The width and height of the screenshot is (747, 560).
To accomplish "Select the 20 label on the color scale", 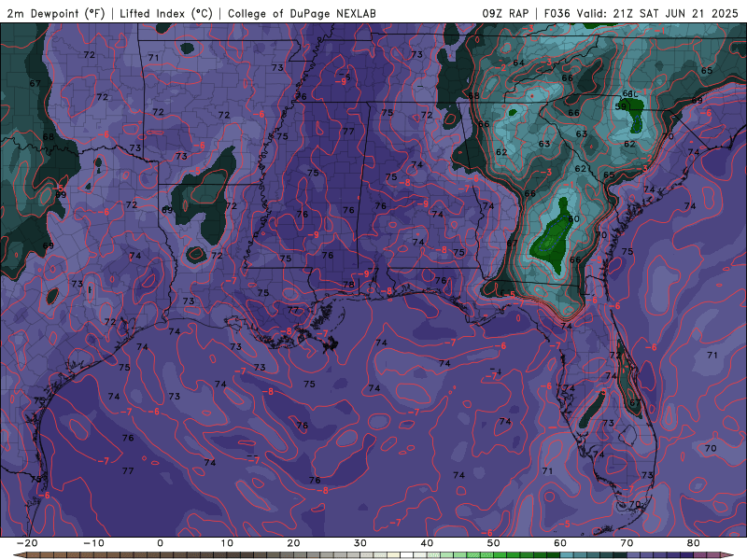I will (x=293, y=543).
